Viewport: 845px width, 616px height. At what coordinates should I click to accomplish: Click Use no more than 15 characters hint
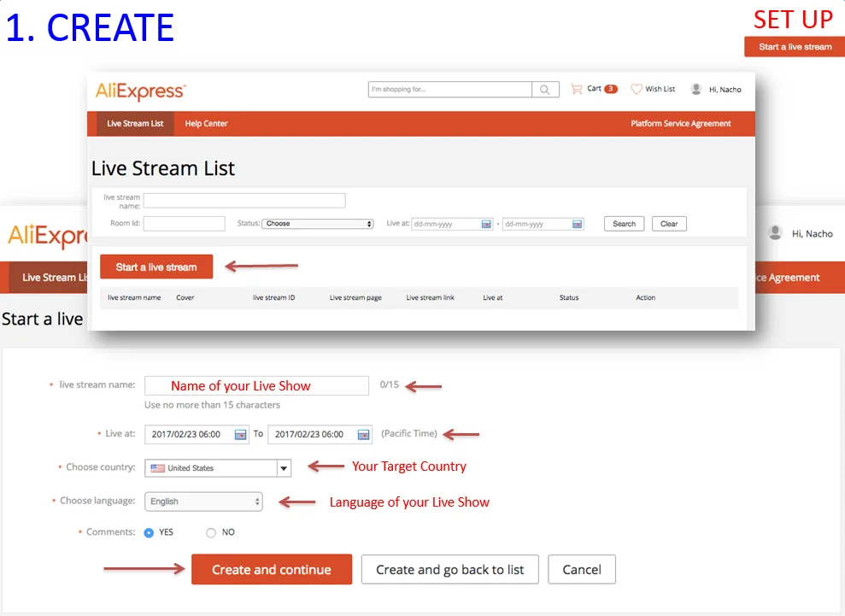[x=213, y=405]
